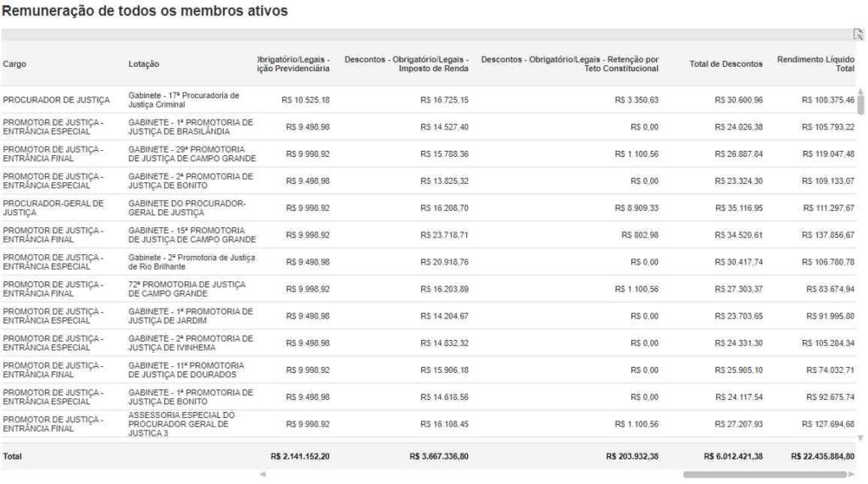Screen dimensions: 868x484
Task: Click the horizontal scrollbar left arrow
Action: pyautogui.click(x=263, y=475)
